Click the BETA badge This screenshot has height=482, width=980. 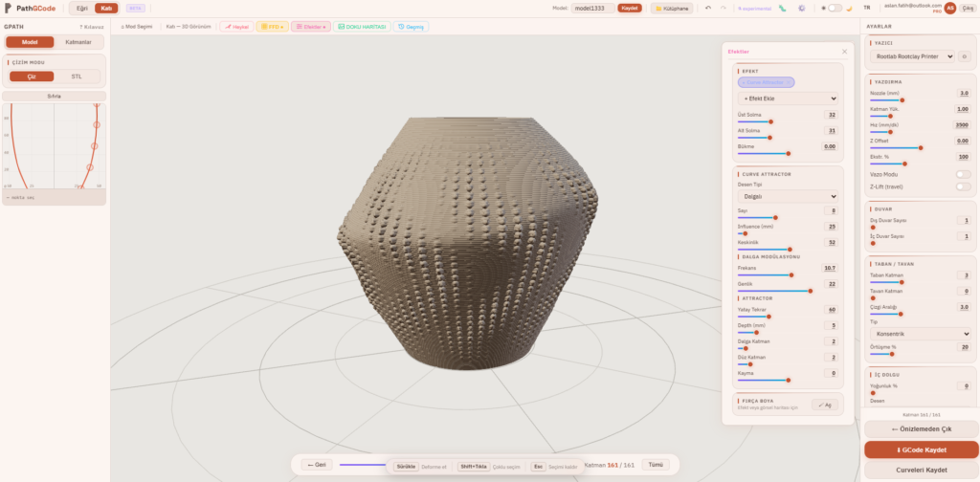[135, 8]
